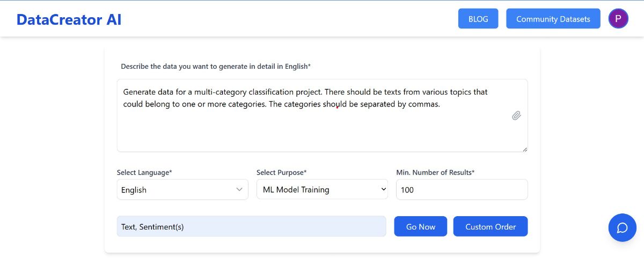Click the "Min. Number of Results*" label
Screen dimensions: 644x279
click(435, 173)
